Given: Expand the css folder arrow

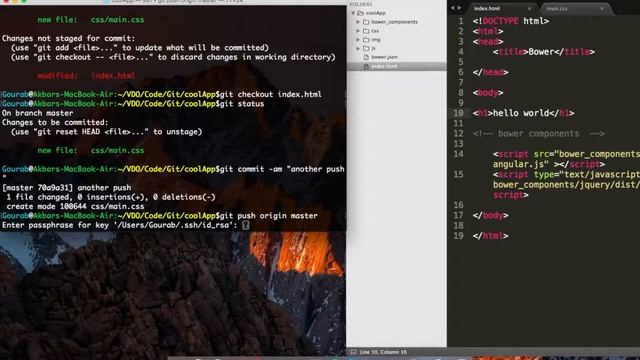Looking at the screenshot, I should click(x=358, y=31).
